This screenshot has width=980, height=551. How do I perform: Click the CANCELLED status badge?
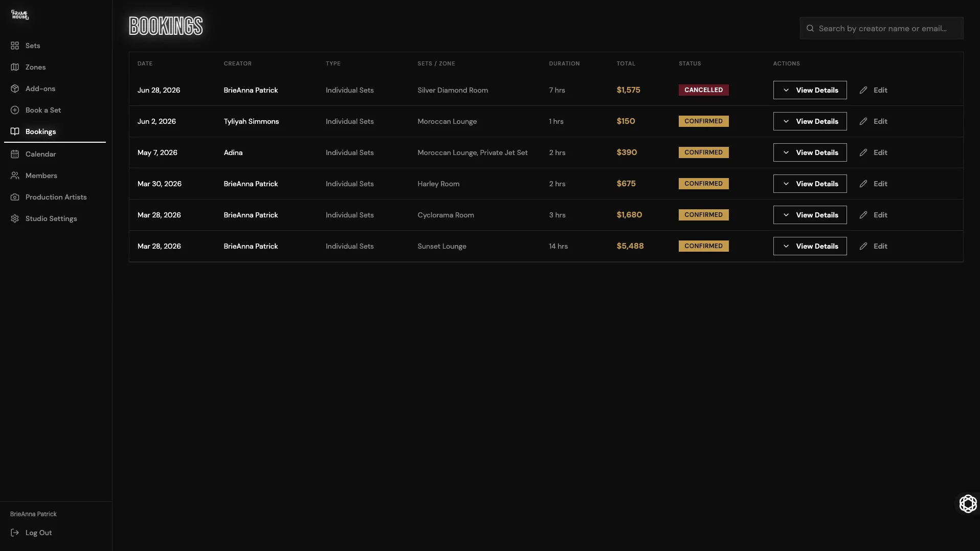point(703,90)
